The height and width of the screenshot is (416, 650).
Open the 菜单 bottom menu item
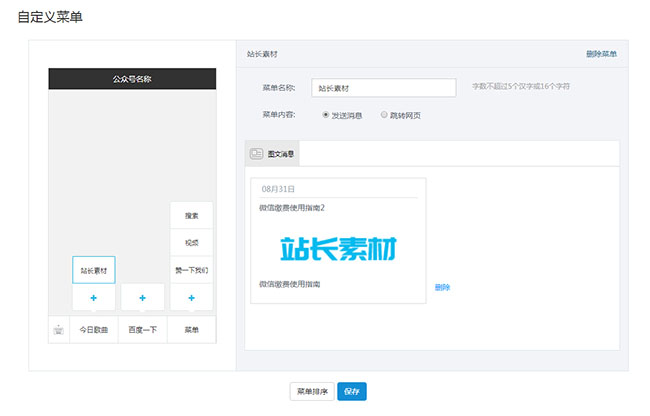click(191, 330)
